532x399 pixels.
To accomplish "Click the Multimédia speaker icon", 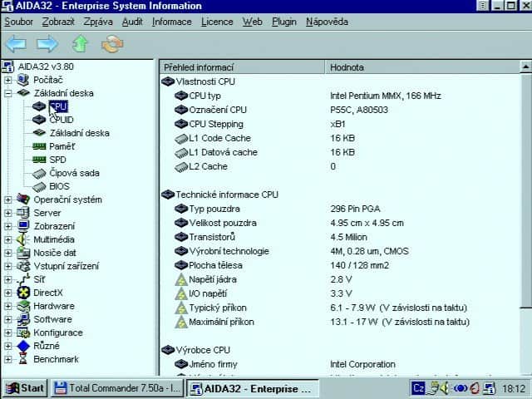I will pos(22,239).
